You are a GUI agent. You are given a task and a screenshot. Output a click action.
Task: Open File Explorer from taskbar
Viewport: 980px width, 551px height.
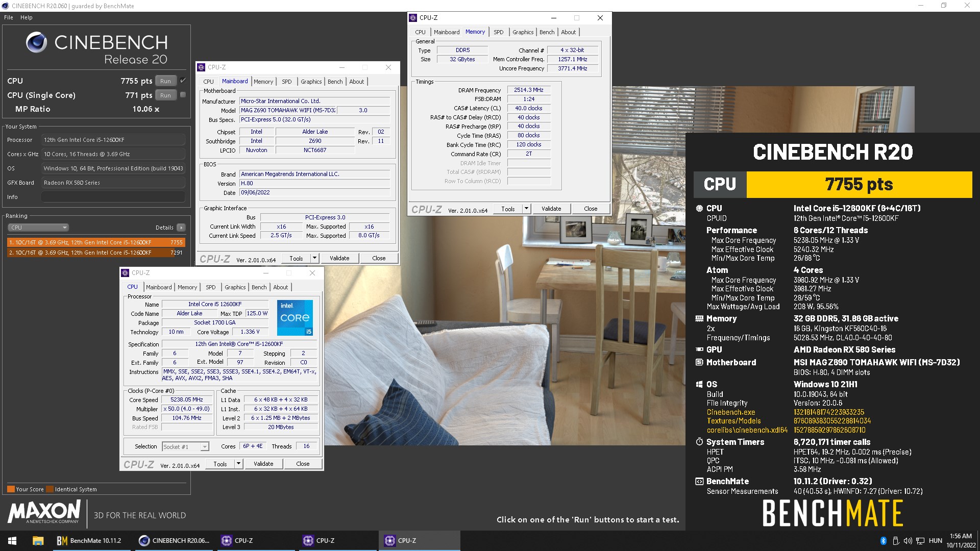coord(38,541)
